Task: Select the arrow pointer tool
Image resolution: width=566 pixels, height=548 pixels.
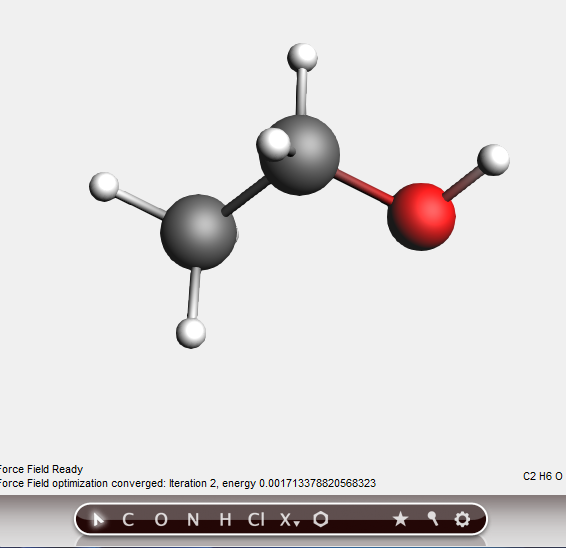Action: click(98, 519)
